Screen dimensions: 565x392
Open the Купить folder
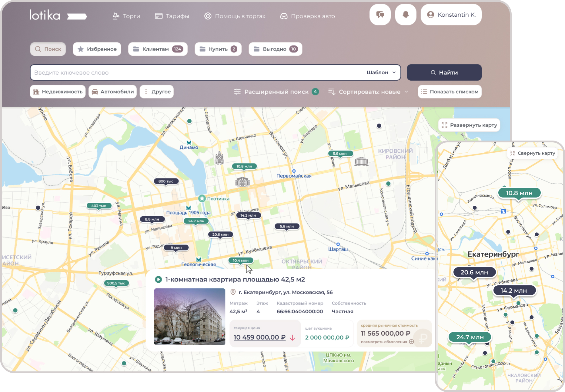(218, 49)
